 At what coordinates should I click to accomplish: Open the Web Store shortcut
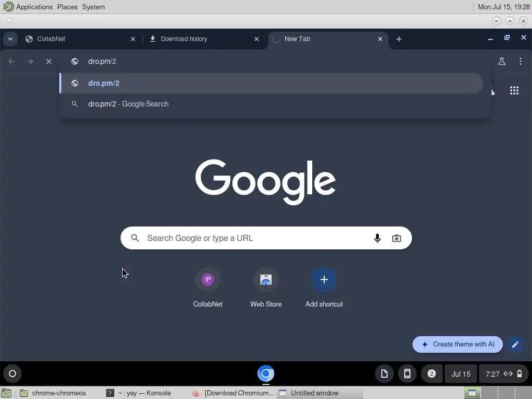[x=266, y=288]
